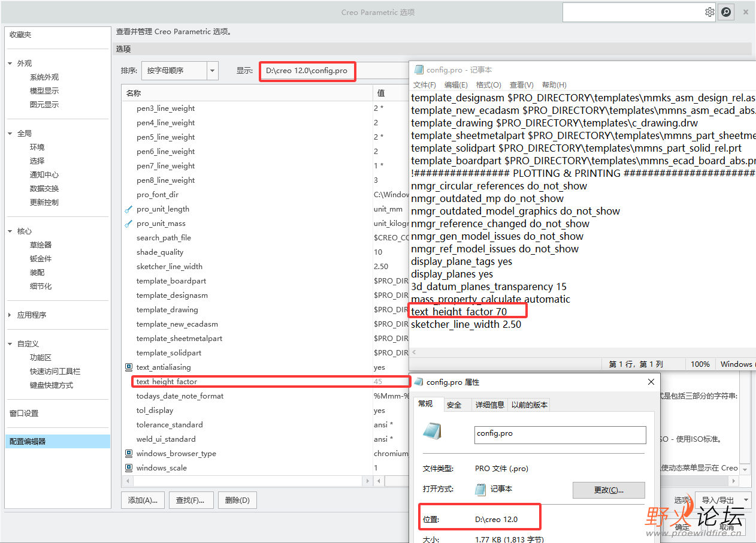Select 窗口设置 in the left panel
This screenshot has height=543, width=756.
[24, 414]
